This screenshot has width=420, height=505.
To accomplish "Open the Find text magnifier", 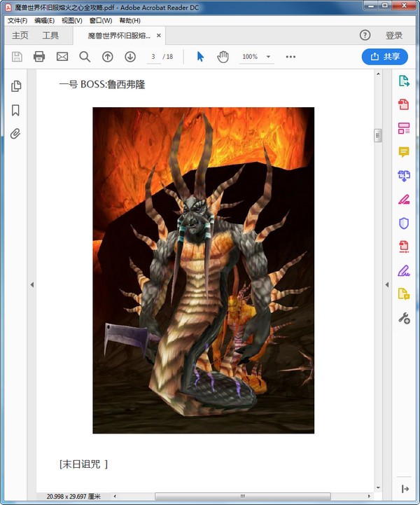I will tap(85, 57).
